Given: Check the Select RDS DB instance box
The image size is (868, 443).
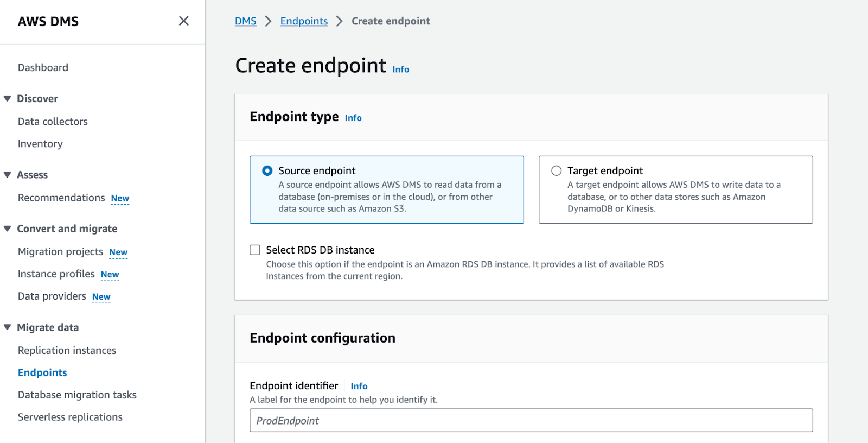Looking at the screenshot, I should [x=255, y=250].
